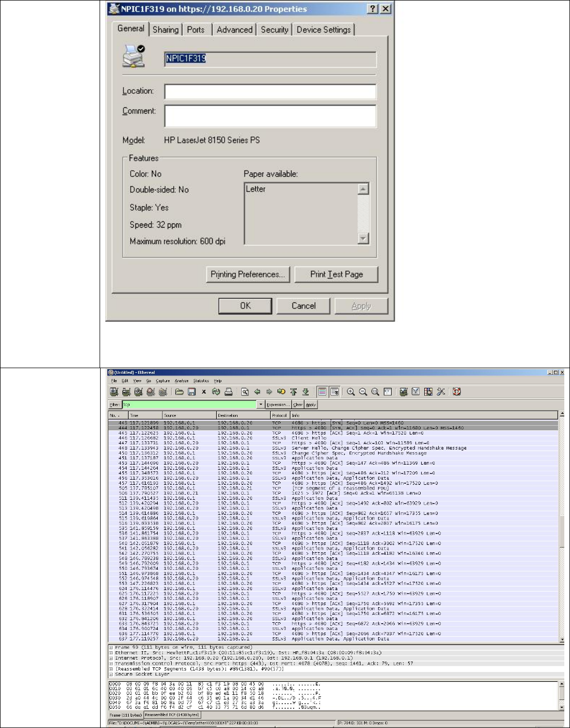Click the lifebuoy help toolbar icon
The height and width of the screenshot is (728, 570).
(457, 392)
